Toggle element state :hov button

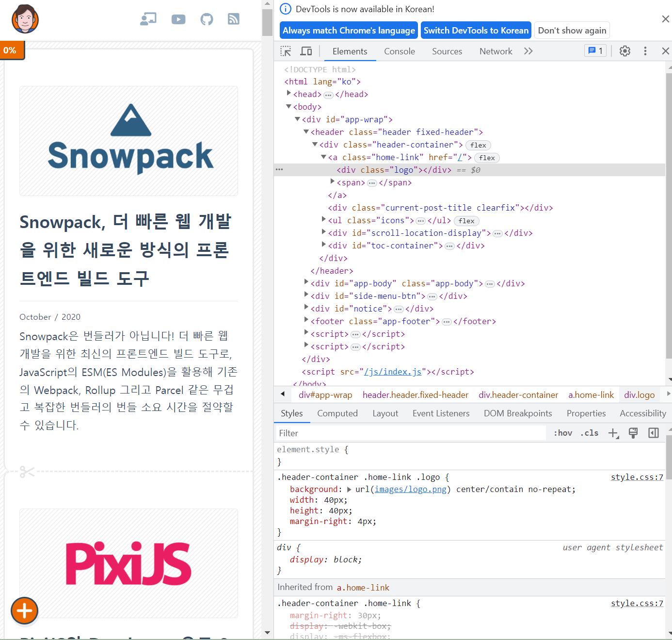click(563, 433)
